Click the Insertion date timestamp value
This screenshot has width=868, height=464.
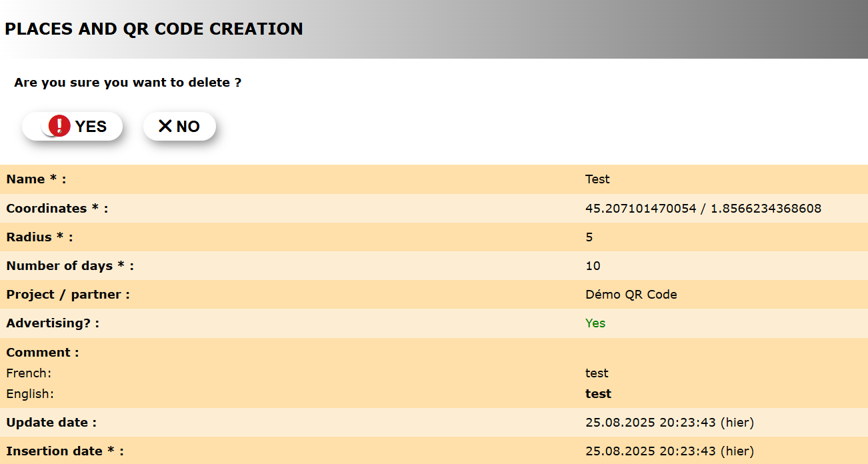[669, 451]
